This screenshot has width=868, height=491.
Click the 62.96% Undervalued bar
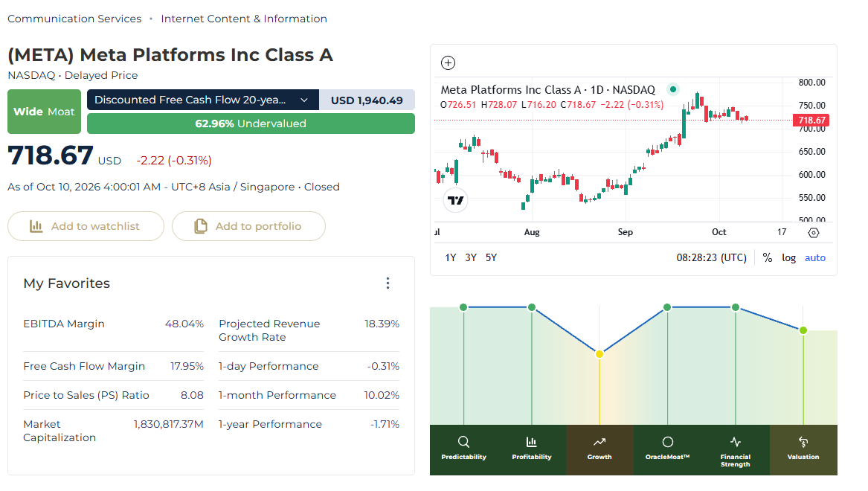coord(251,123)
